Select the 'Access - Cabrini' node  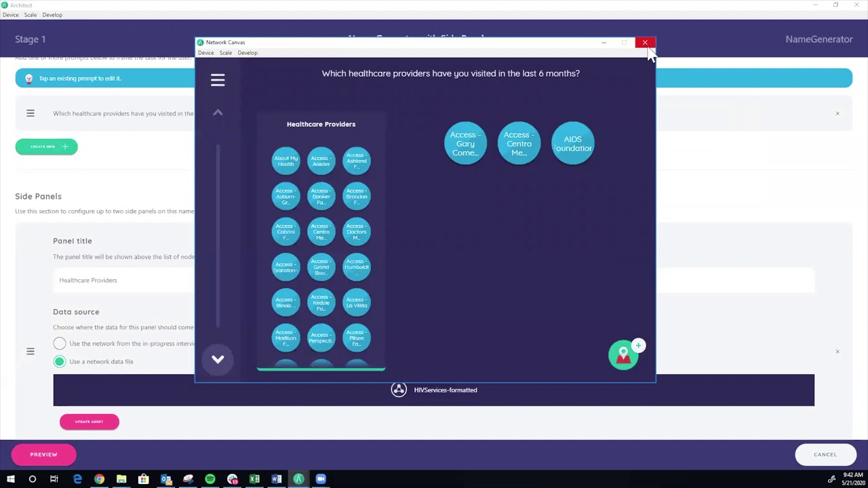(x=285, y=232)
